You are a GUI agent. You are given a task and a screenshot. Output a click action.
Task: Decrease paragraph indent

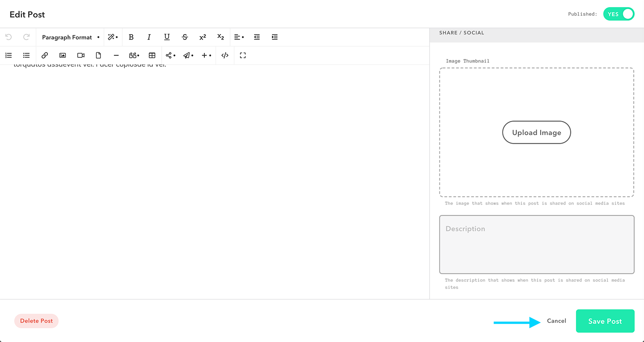[257, 37]
